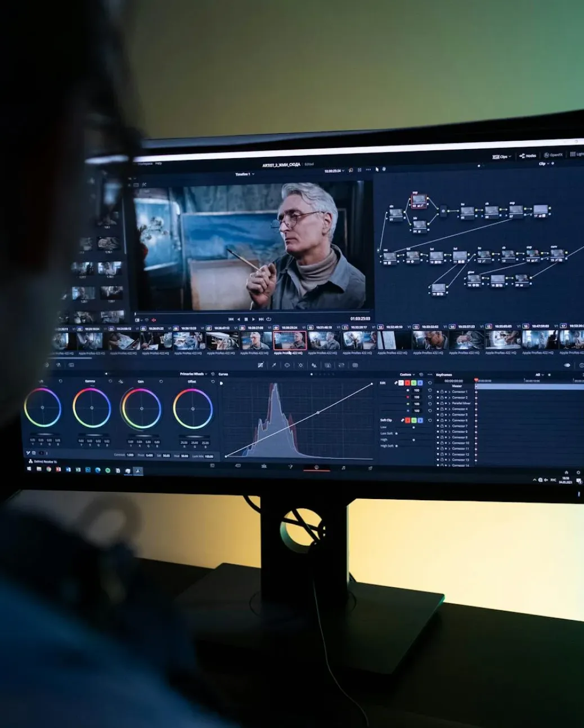Toggle the Soft Clip red channel button
Viewport: 584px width, 728px height.
(x=408, y=420)
